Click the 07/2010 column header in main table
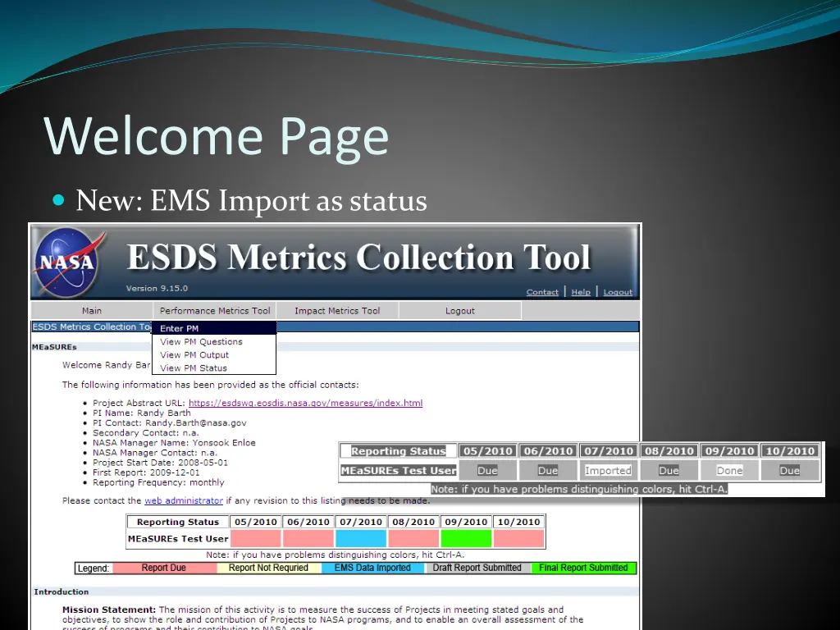 tap(361, 522)
